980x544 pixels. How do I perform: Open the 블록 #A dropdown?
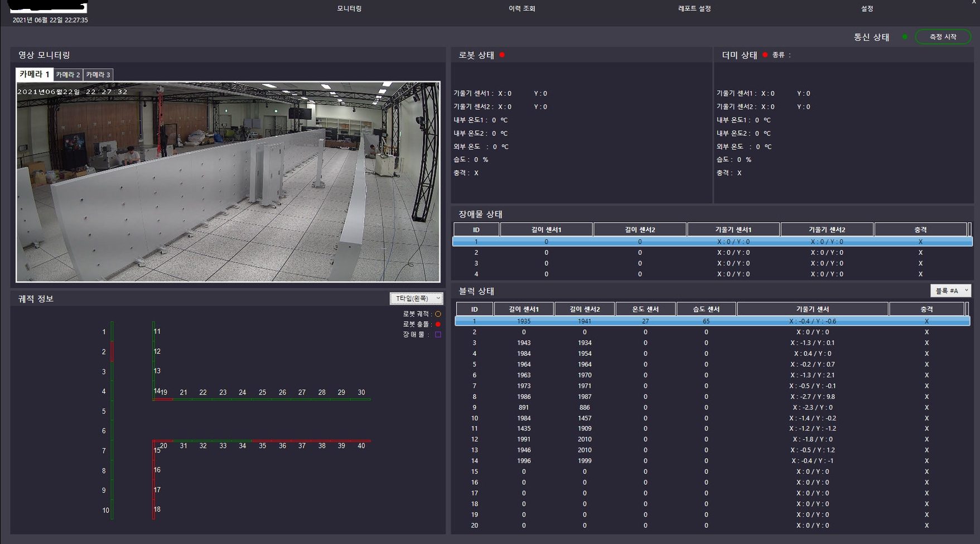(950, 291)
